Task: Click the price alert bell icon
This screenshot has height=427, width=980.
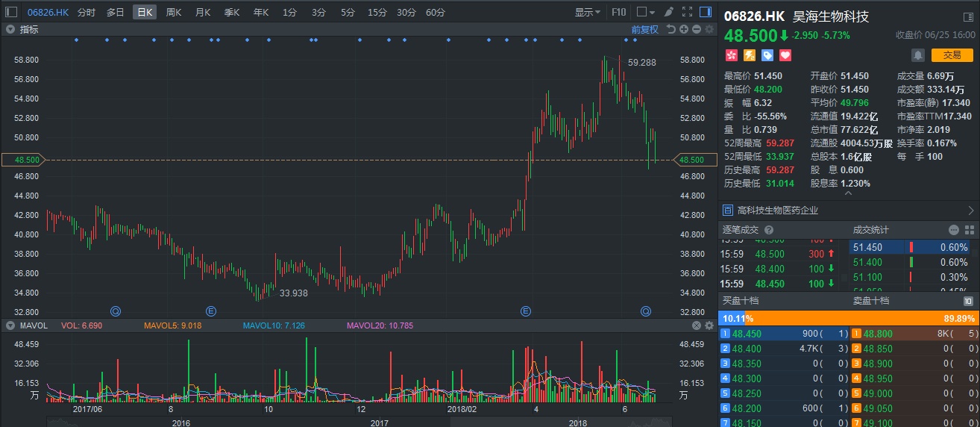Action: pos(917,54)
